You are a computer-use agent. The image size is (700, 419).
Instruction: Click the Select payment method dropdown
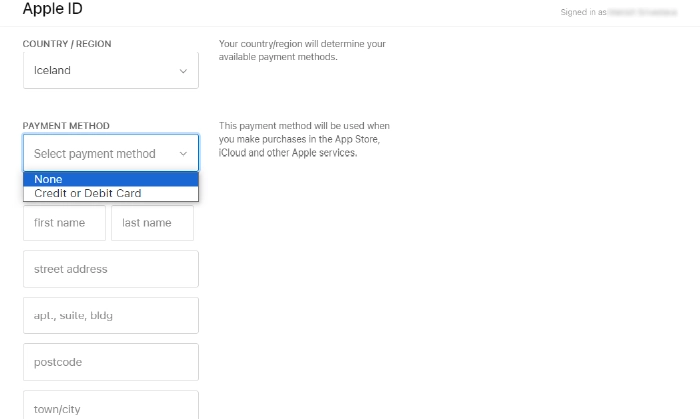pos(111,153)
